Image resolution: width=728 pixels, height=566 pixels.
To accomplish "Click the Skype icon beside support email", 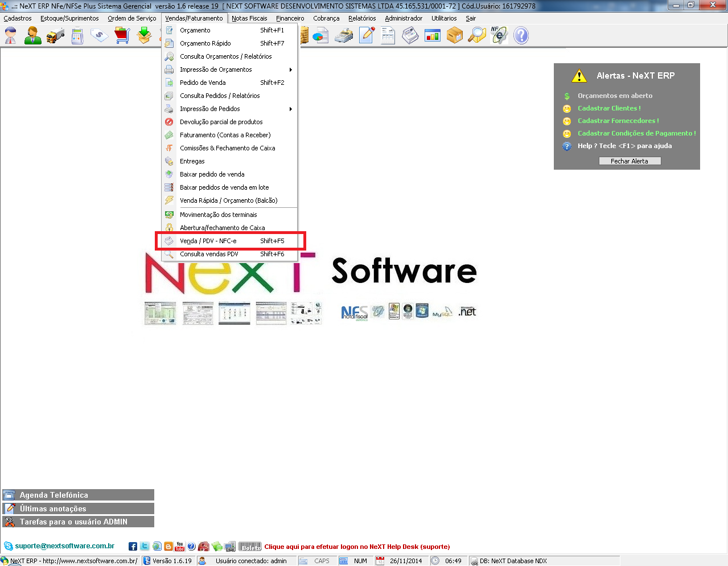I will (8, 547).
